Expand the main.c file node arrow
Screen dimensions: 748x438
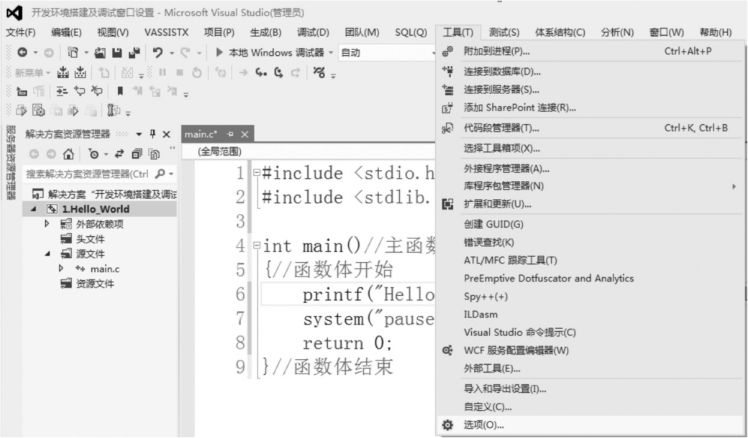(x=61, y=268)
